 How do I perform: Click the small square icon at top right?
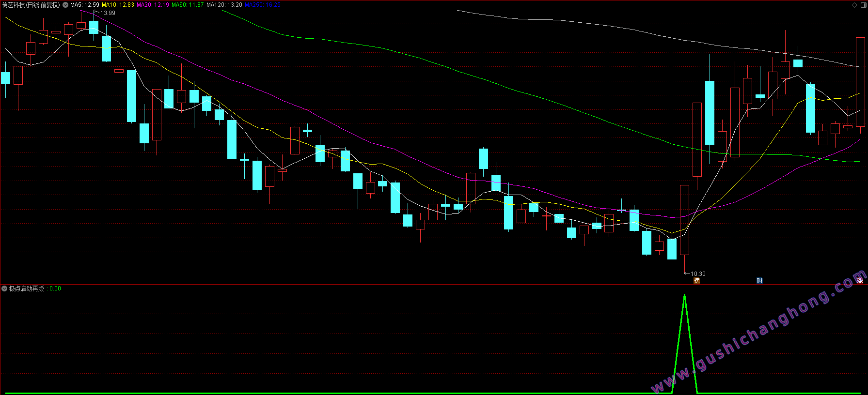click(x=863, y=5)
